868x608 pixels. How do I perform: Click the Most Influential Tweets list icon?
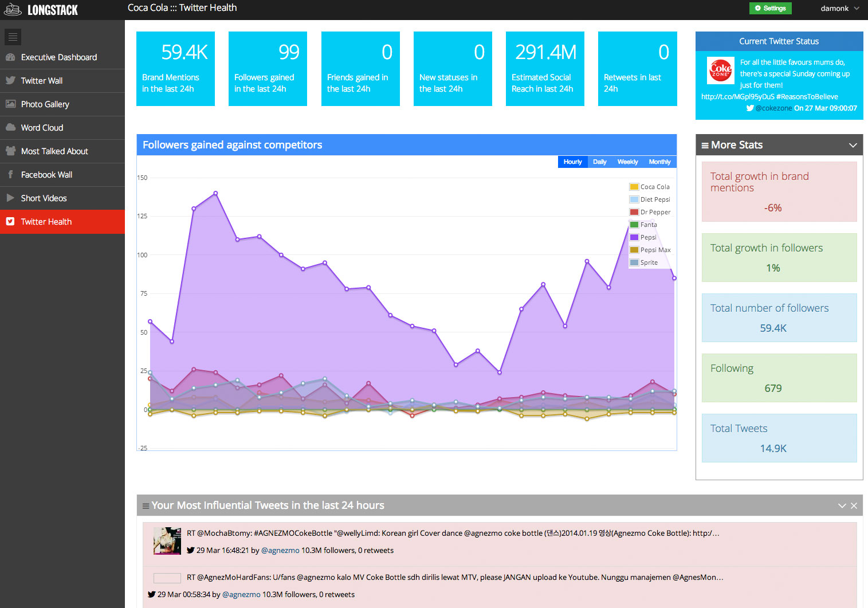[146, 506]
